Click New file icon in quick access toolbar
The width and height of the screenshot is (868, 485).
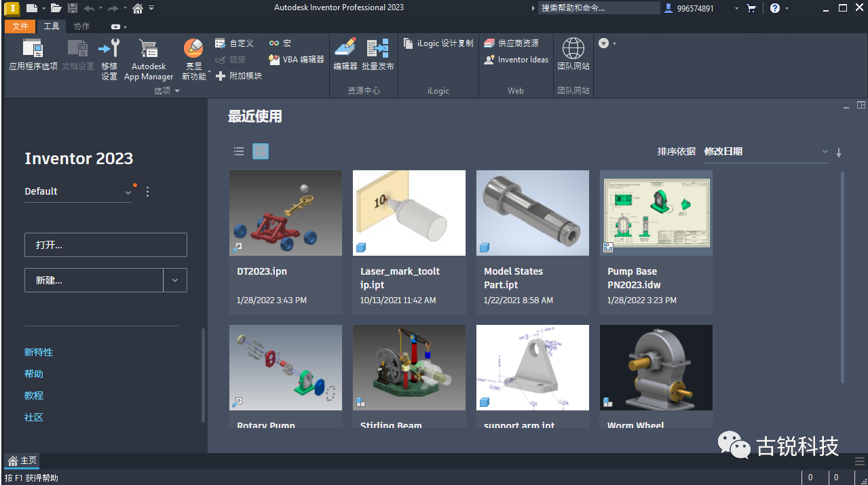point(31,8)
